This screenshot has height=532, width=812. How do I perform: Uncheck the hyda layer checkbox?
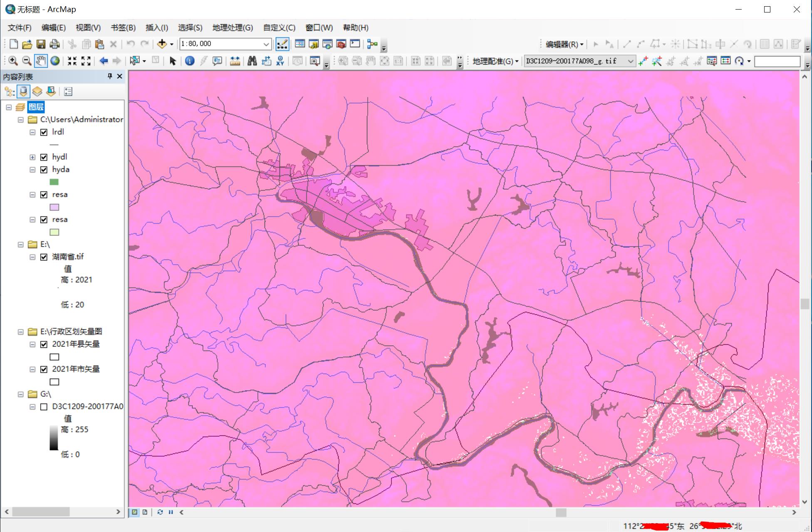(x=44, y=170)
